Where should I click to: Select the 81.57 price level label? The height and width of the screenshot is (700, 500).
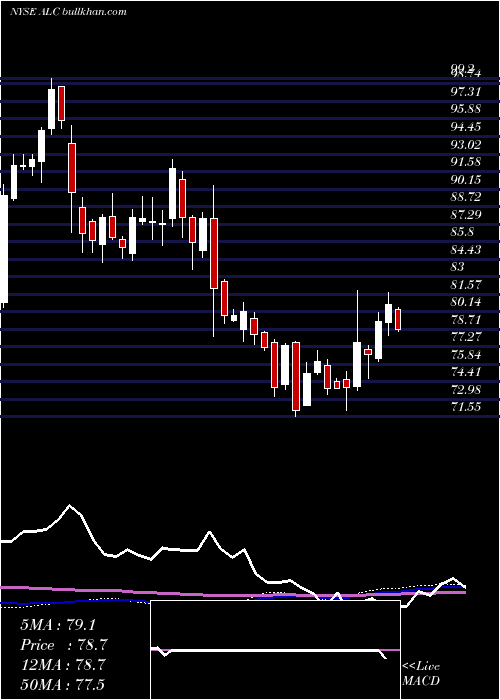466,285
